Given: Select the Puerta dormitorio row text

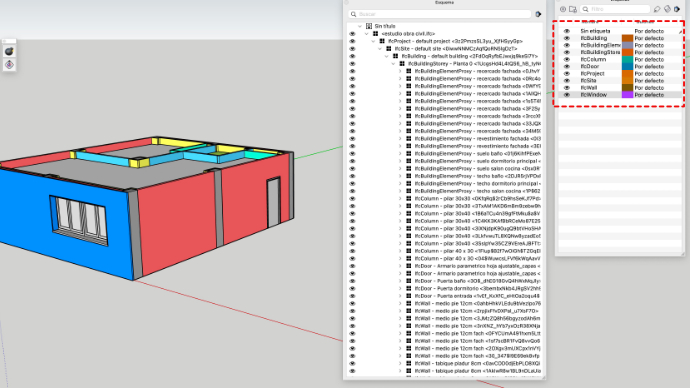Looking at the screenshot, I should click(477, 289).
